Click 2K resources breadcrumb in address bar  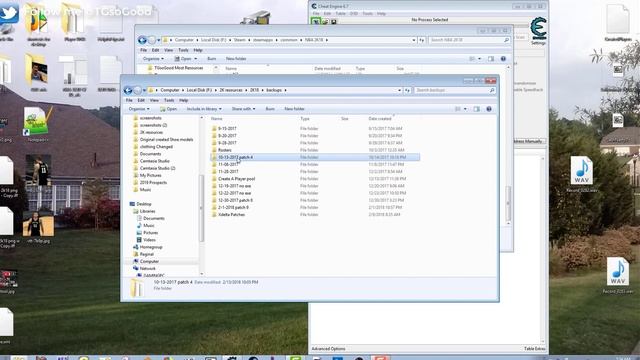click(231, 90)
